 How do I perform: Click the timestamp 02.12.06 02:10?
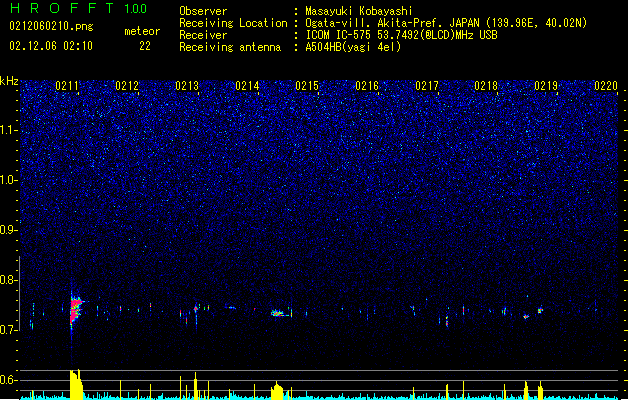(51, 46)
